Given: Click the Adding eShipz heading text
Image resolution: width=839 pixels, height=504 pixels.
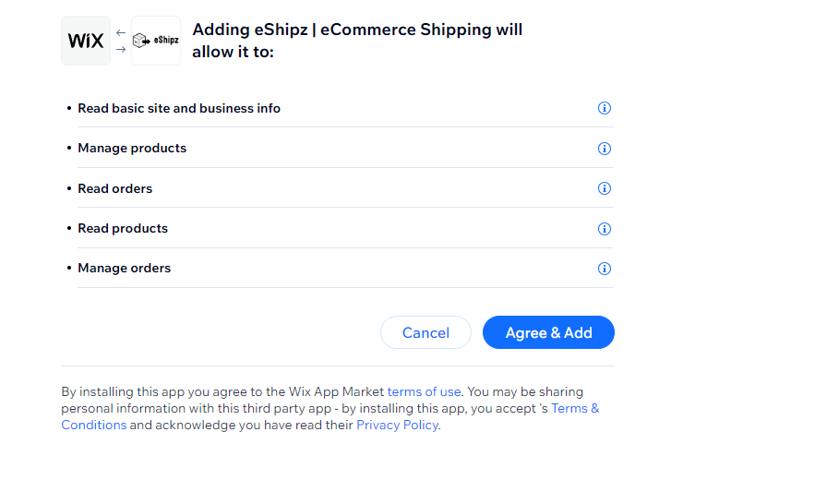Looking at the screenshot, I should coord(357,41).
